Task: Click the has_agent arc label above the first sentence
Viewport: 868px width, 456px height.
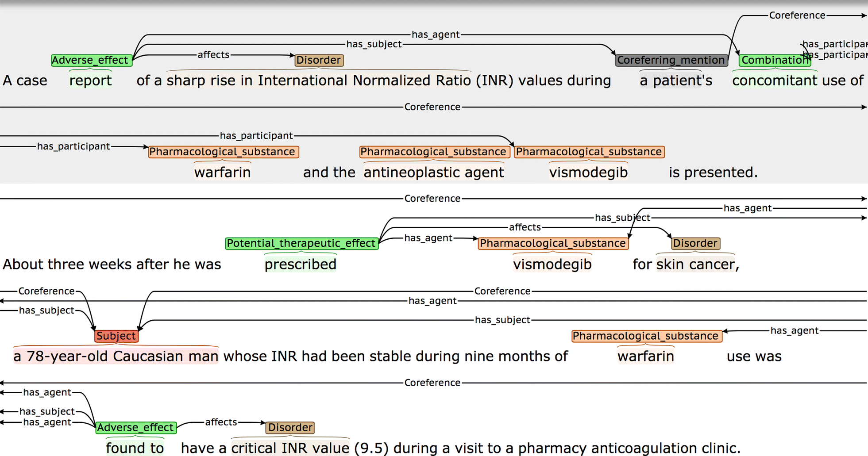Action: pyautogui.click(x=436, y=34)
